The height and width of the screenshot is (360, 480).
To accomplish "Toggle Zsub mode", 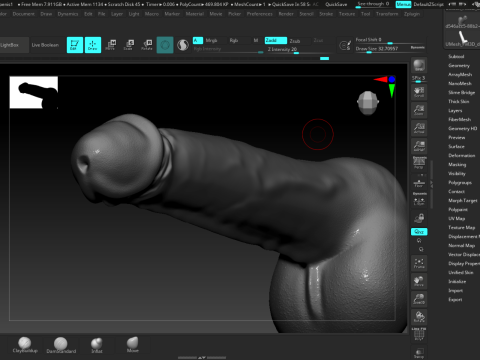I will coord(295,41).
